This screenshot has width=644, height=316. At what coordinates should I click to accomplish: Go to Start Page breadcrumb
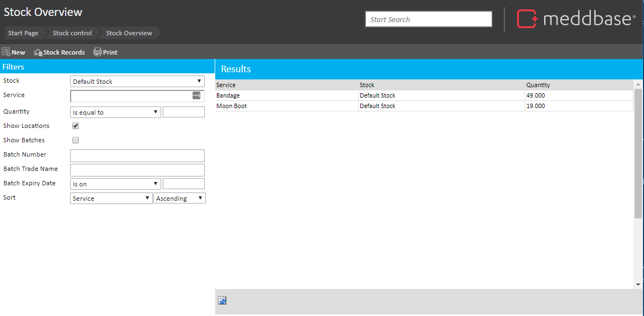coord(23,33)
